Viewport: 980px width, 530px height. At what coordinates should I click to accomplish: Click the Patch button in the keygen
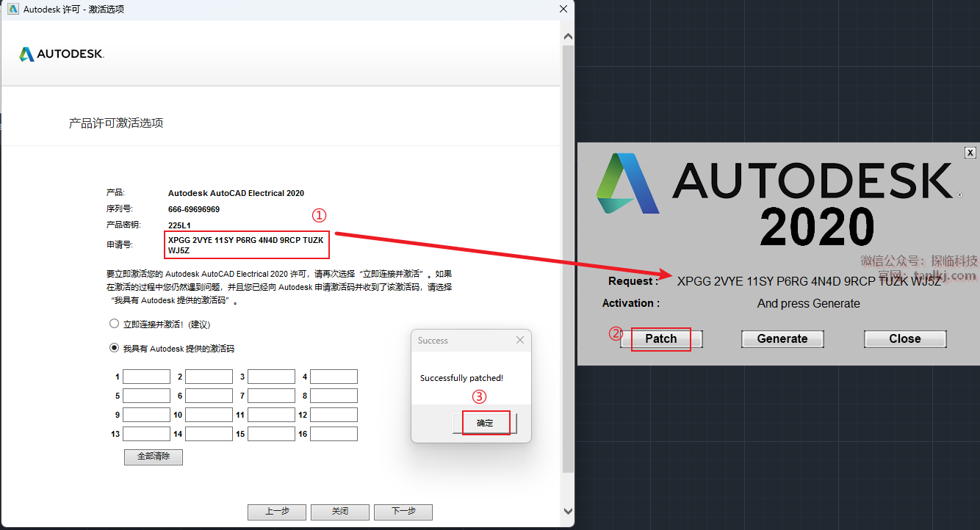(661, 338)
